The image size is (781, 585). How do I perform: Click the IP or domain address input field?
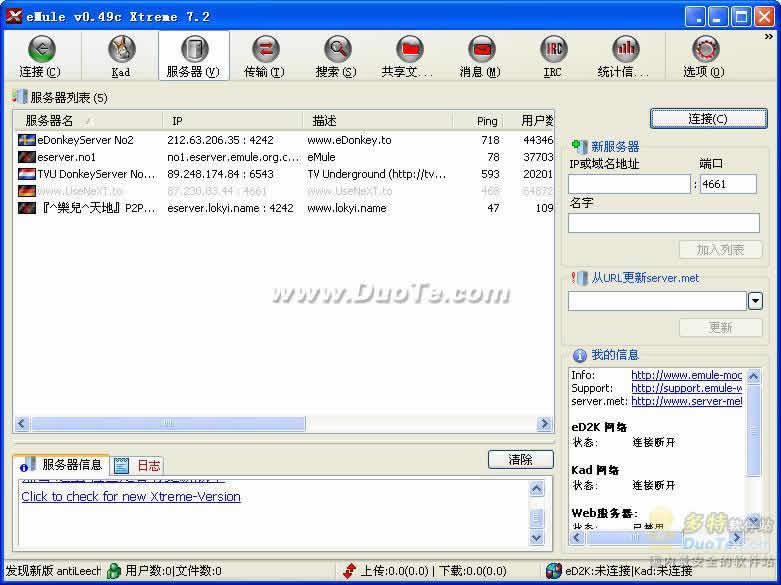pos(630,184)
